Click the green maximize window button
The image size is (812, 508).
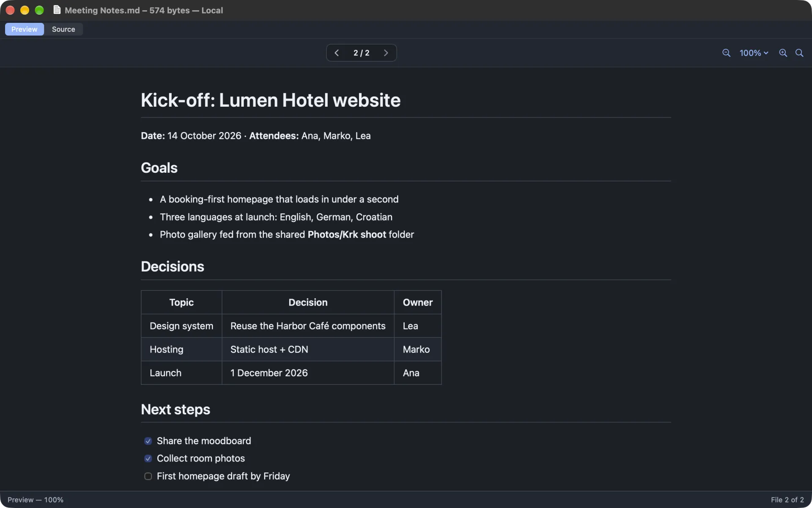click(39, 10)
